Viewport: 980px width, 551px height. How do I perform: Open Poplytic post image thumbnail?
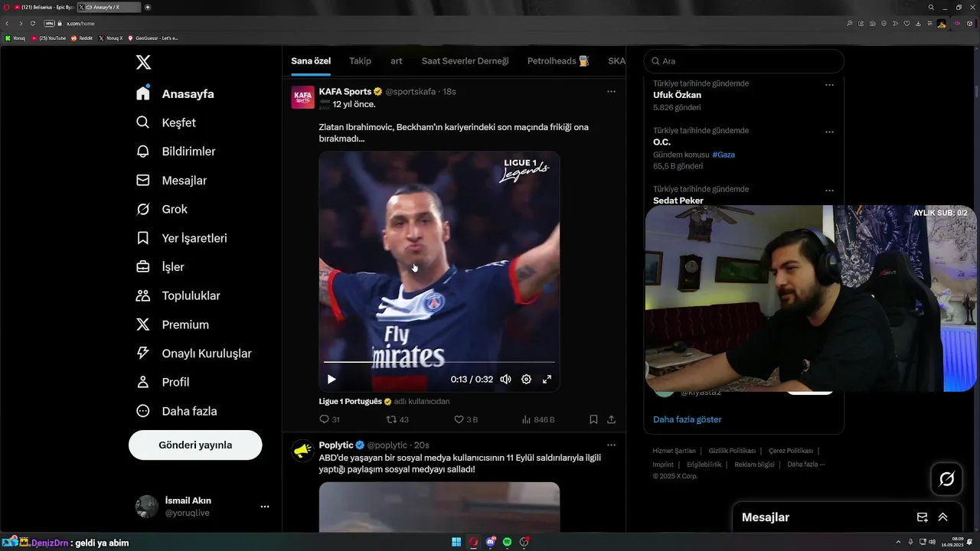[439, 507]
